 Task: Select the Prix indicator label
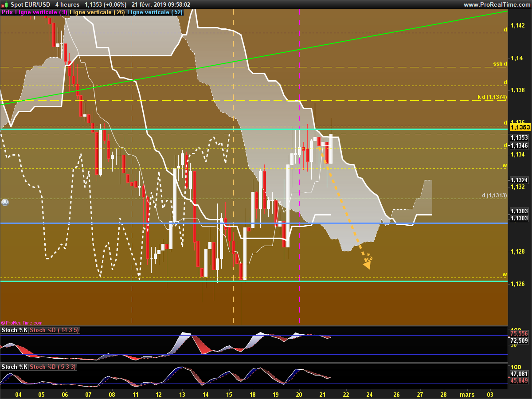tap(7, 12)
